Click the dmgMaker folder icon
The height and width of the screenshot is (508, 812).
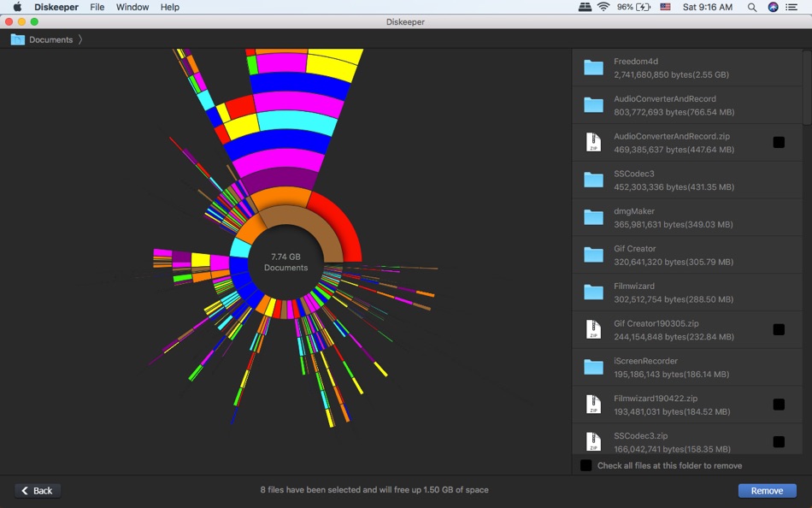click(x=593, y=217)
